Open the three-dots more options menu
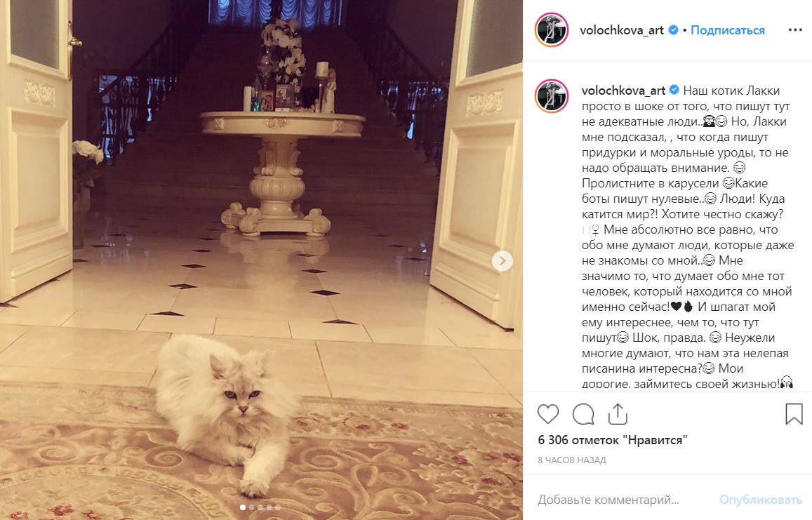Viewport: 812px width, 520px height. pos(795,30)
